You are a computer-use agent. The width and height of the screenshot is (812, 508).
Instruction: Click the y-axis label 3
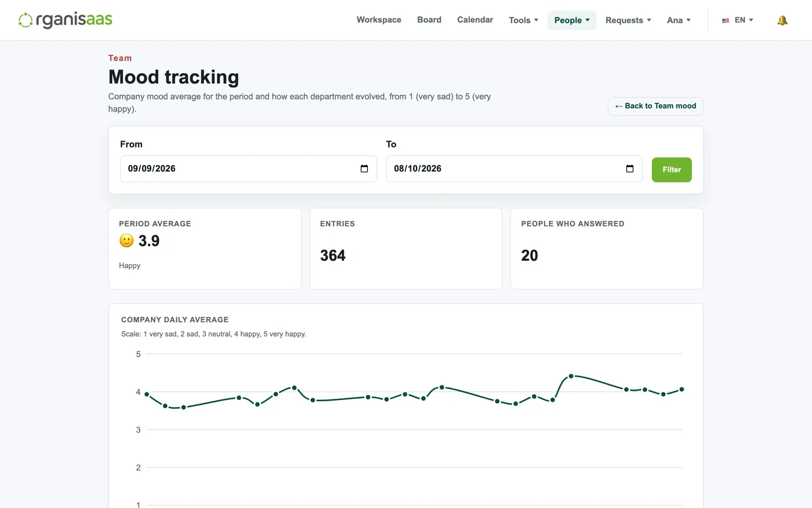(138, 430)
